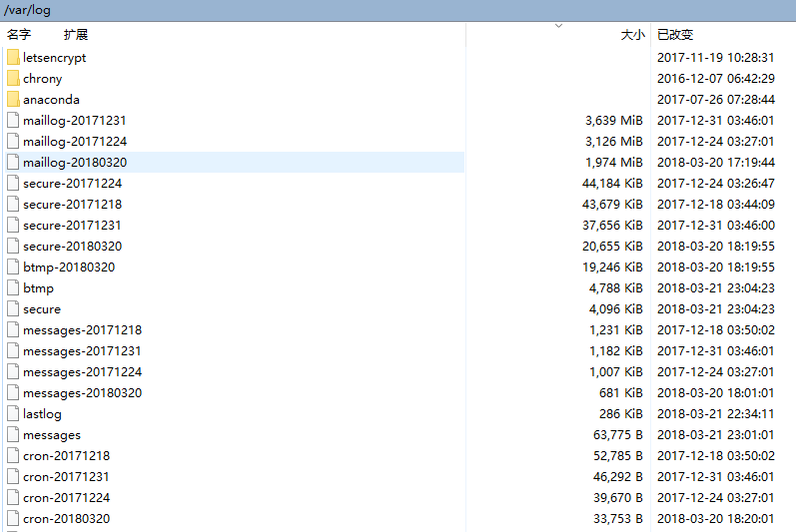The width and height of the screenshot is (796, 532).
Task: Click the secure-20171224 file icon
Action: pos(13,184)
